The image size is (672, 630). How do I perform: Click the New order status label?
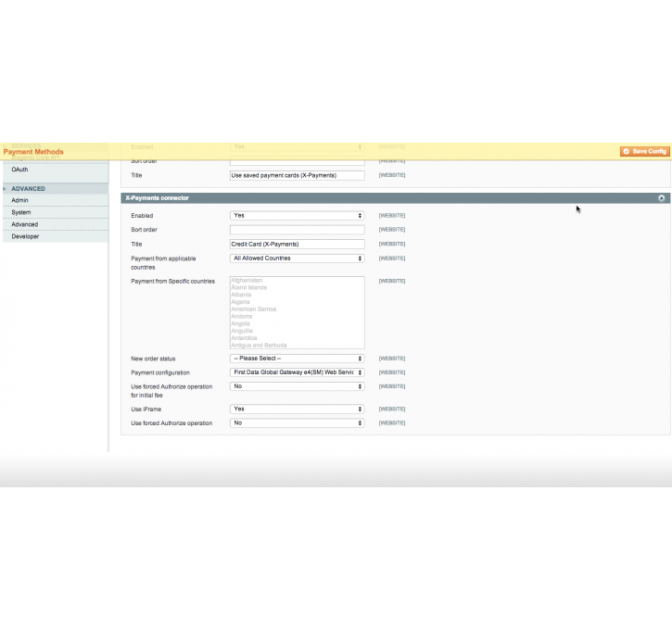(153, 359)
